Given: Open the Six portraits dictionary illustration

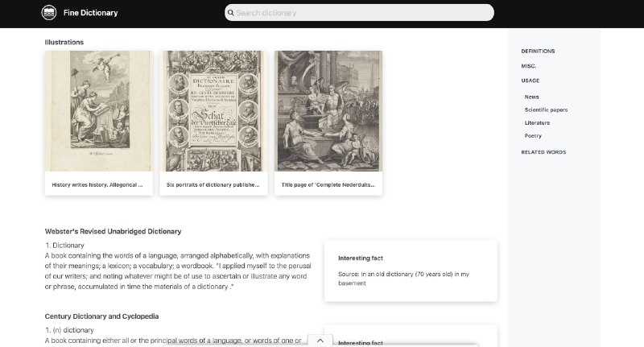Looking at the screenshot, I should (213, 111).
